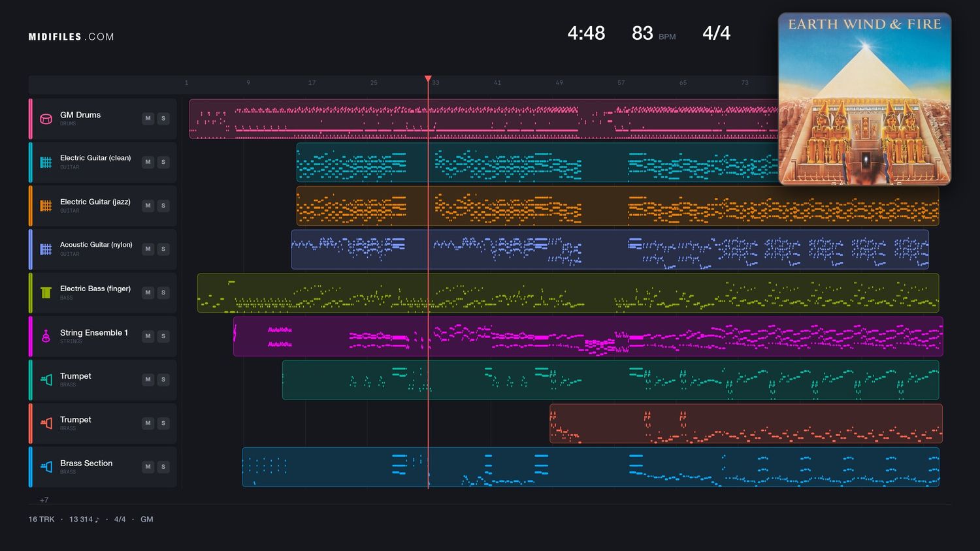This screenshot has height=551, width=980.
Task: Select the lavender Acoustic Guitar (nylon) clip
Action: point(610,249)
